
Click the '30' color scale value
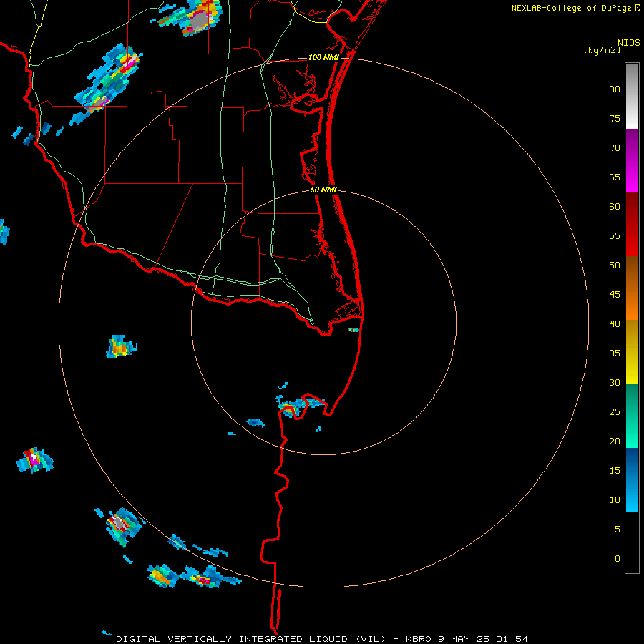click(615, 383)
